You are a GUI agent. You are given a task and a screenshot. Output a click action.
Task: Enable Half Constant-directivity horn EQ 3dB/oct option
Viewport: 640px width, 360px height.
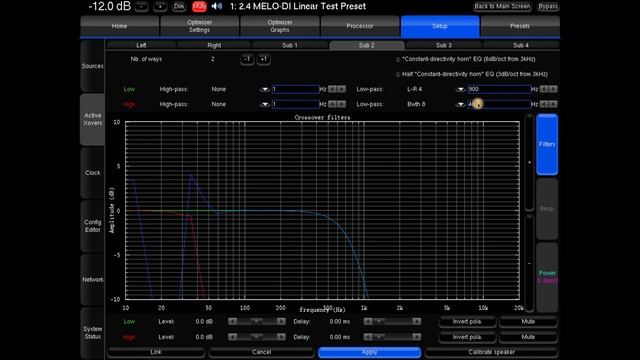(x=398, y=75)
